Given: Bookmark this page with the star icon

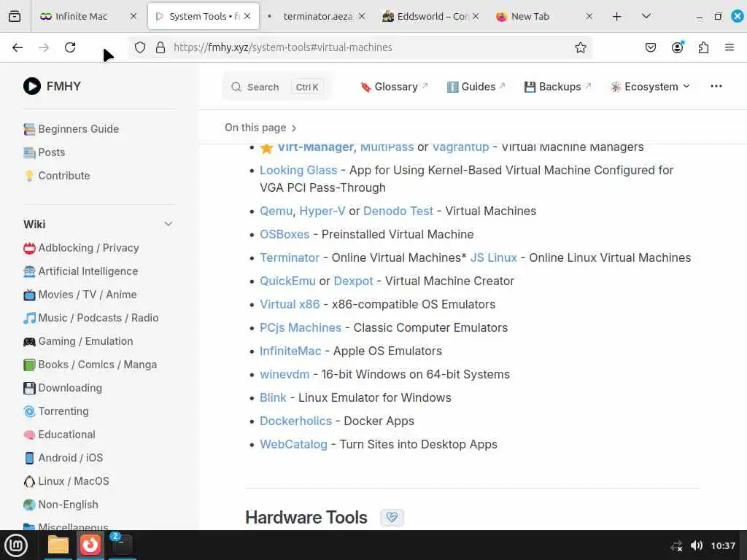Looking at the screenshot, I should pos(580,47).
